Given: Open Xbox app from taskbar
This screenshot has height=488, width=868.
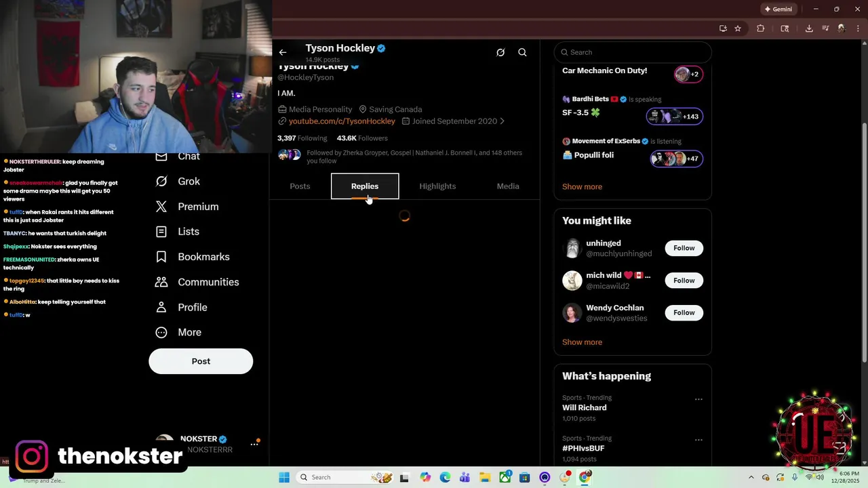Looking at the screenshot, I should (x=505, y=477).
